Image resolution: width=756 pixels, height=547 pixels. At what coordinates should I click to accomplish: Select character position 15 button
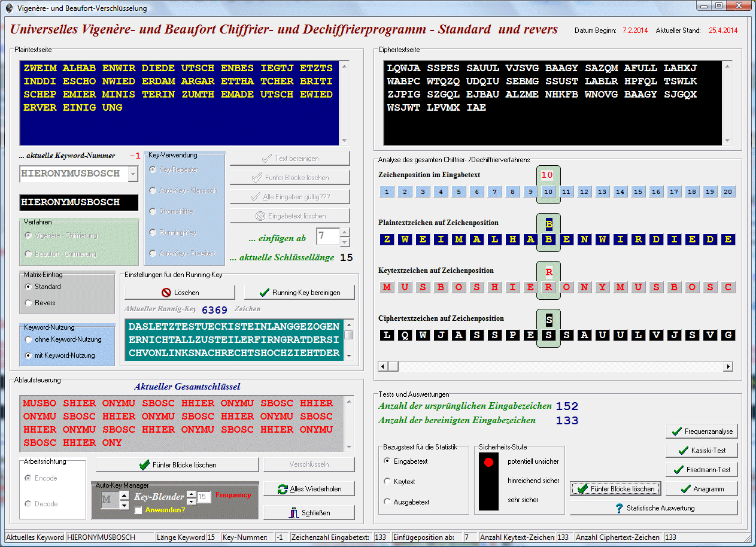639,192
